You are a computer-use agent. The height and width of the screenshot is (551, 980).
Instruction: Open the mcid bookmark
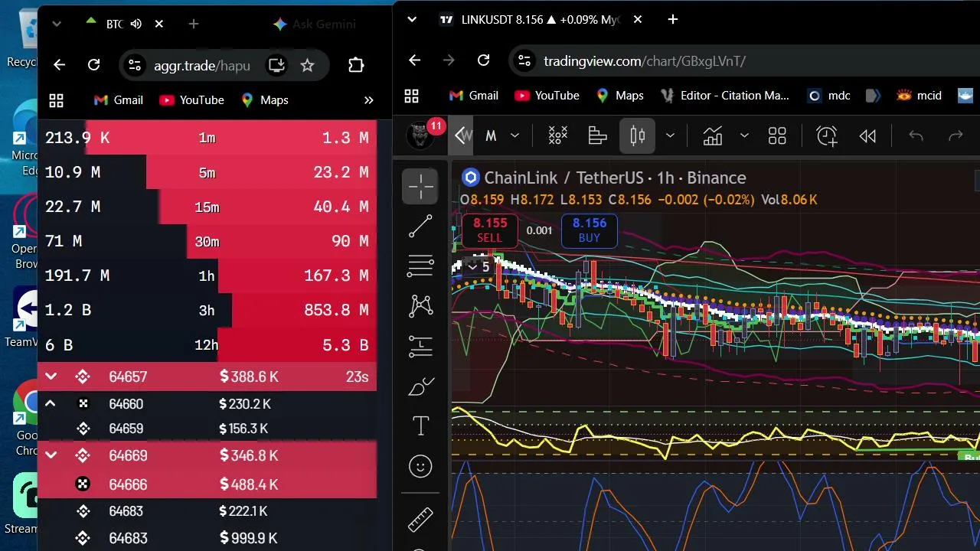pyautogui.click(x=918, y=96)
